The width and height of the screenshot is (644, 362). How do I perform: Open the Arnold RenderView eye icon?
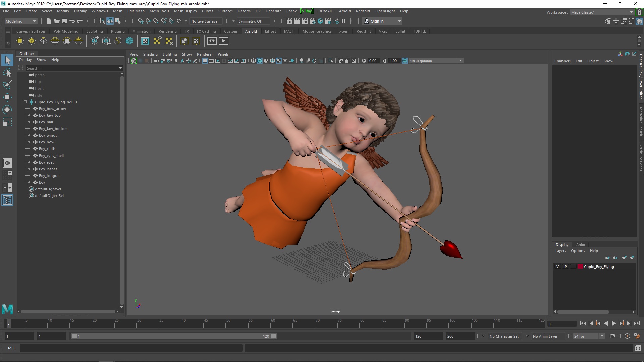pyautogui.click(x=212, y=41)
